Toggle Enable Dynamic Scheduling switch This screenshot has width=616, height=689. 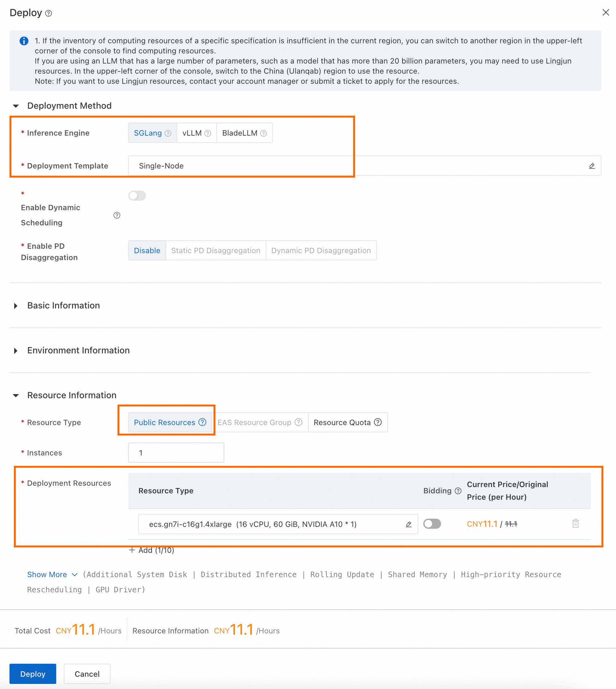tap(137, 196)
